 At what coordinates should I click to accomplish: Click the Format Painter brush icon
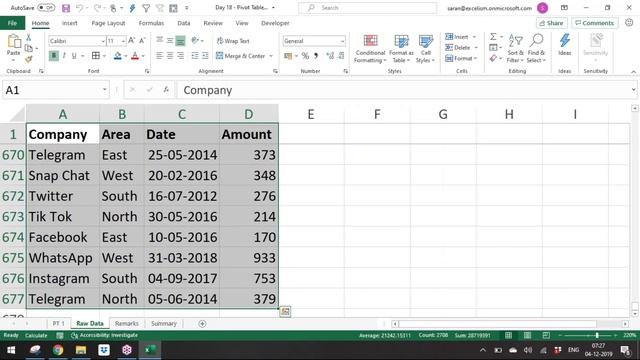[x=29, y=60]
